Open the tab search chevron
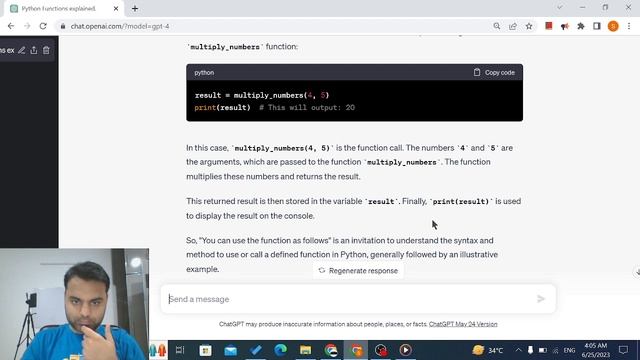Image resolution: width=640 pixels, height=360 pixels. pyautogui.click(x=560, y=7)
